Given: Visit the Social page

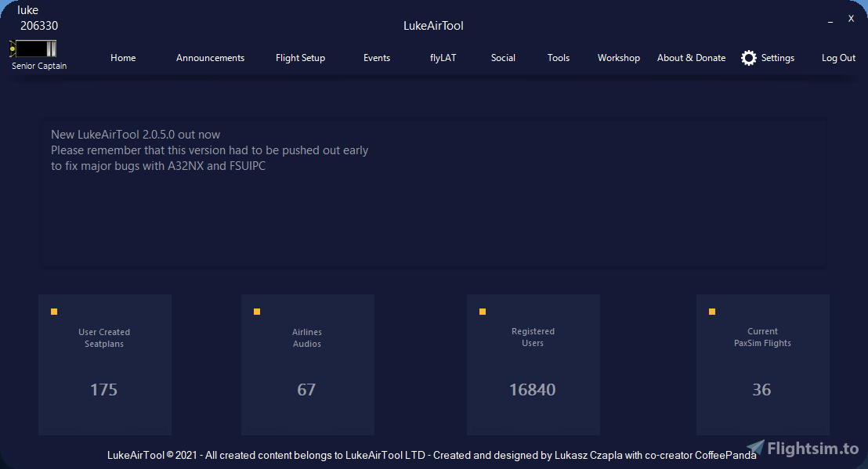Looking at the screenshot, I should [503, 57].
